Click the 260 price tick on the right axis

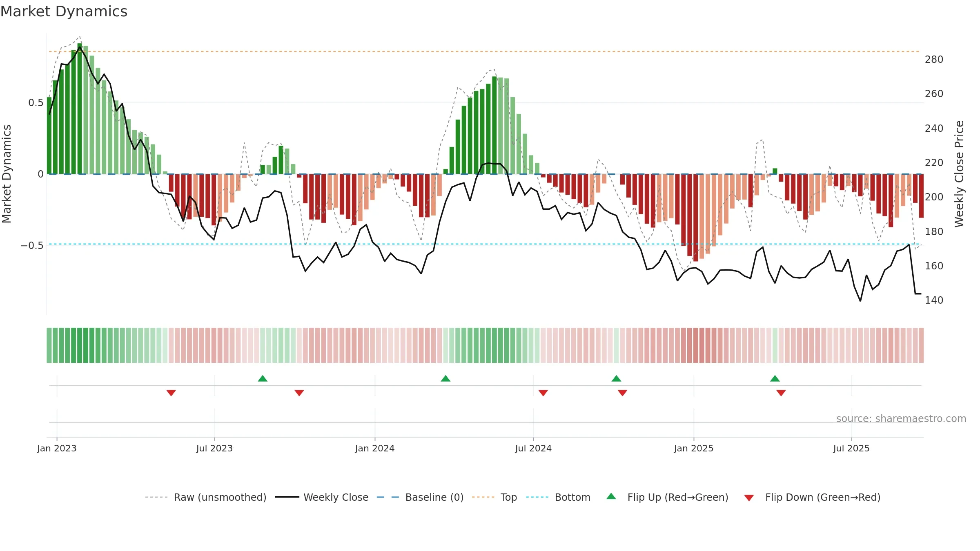coord(934,94)
